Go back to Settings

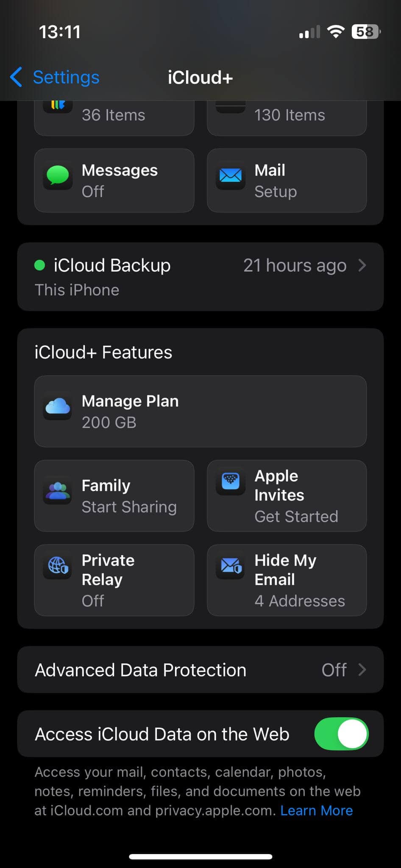(66, 78)
